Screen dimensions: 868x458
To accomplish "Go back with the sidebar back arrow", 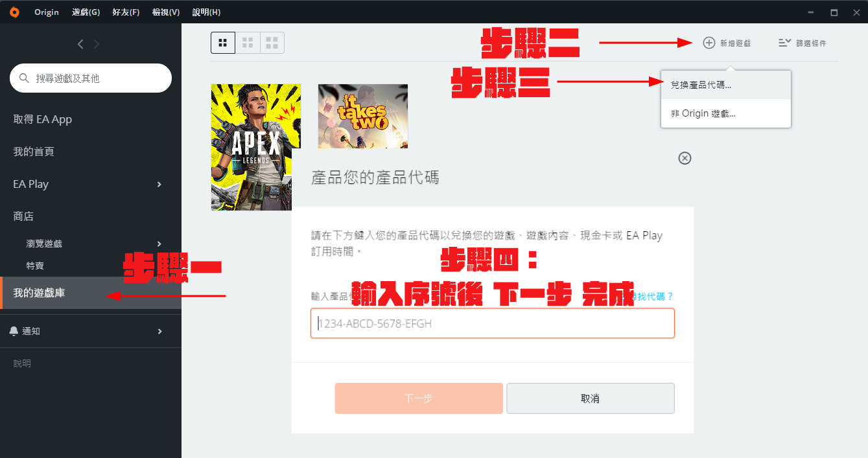I will 80,44.
